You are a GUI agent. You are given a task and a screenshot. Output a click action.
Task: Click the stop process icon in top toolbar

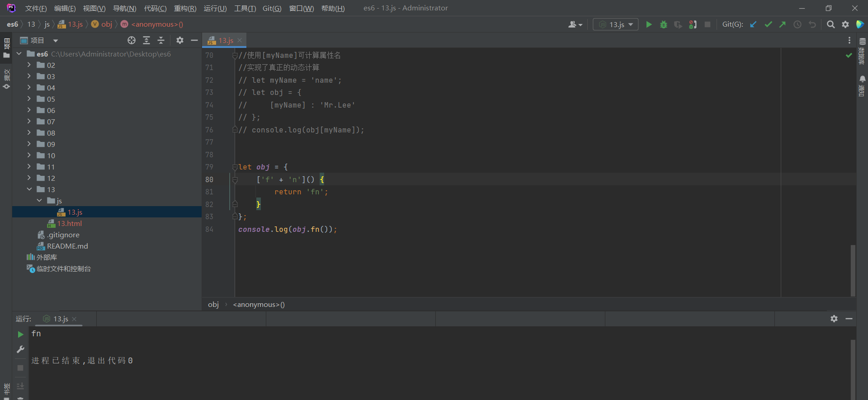click(708, 24)
